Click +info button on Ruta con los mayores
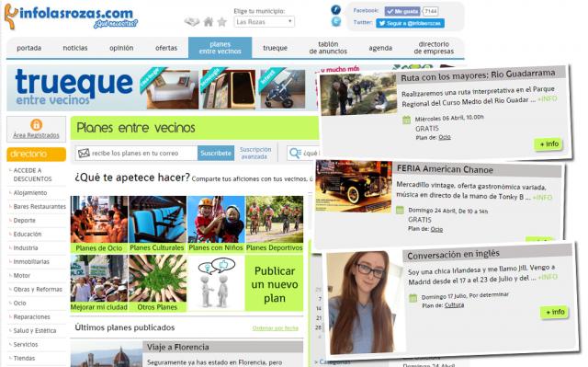This screenshot has height=367, width=588. point(548,144)
